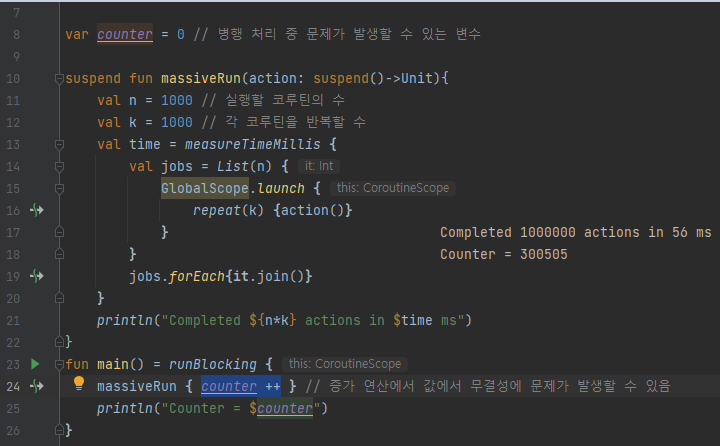Click runBlocking on line 23
The image size is (720, 446).
[x=213, y=364]
